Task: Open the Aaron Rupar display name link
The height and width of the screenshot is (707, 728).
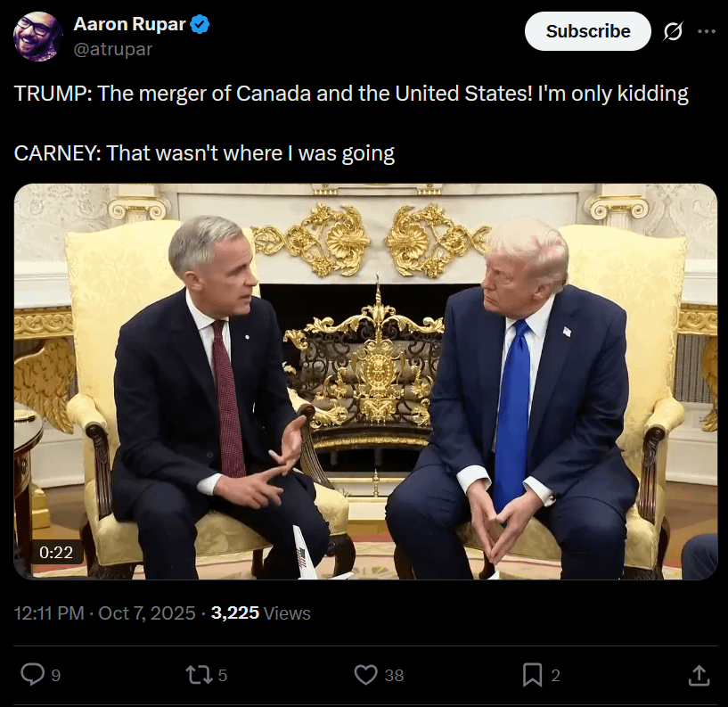Action: point(129,24)
